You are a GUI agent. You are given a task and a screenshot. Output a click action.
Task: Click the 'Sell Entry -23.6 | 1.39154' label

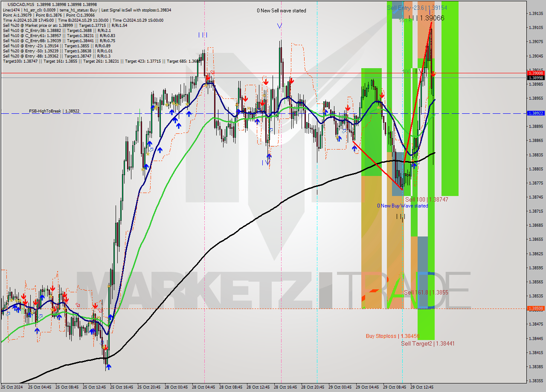(417, 8)
